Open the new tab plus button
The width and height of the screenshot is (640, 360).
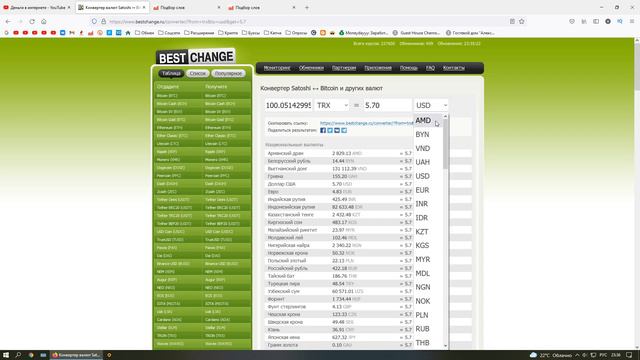307,7
